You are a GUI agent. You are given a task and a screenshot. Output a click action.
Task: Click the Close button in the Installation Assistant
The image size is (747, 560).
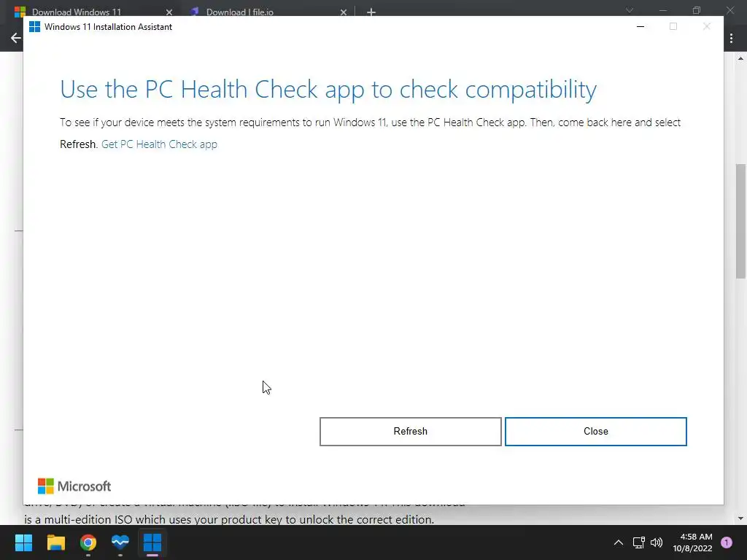pyautogui.click(x=595, y=432)
